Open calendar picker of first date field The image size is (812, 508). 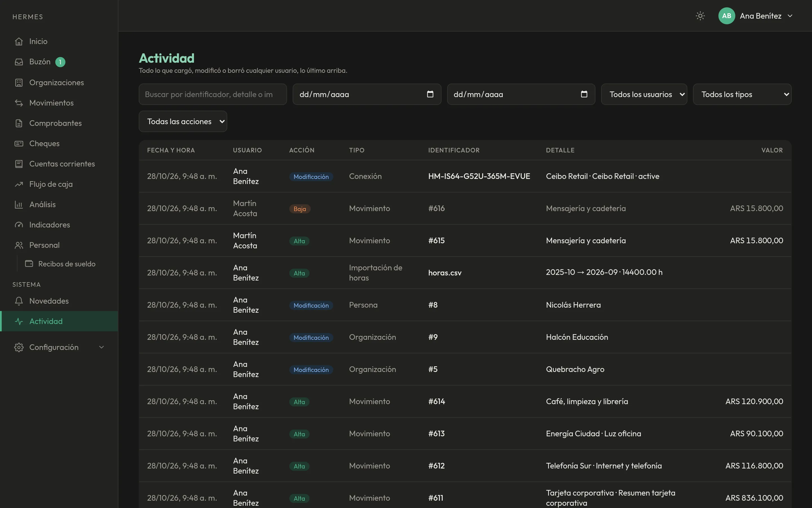coord(430,94)
